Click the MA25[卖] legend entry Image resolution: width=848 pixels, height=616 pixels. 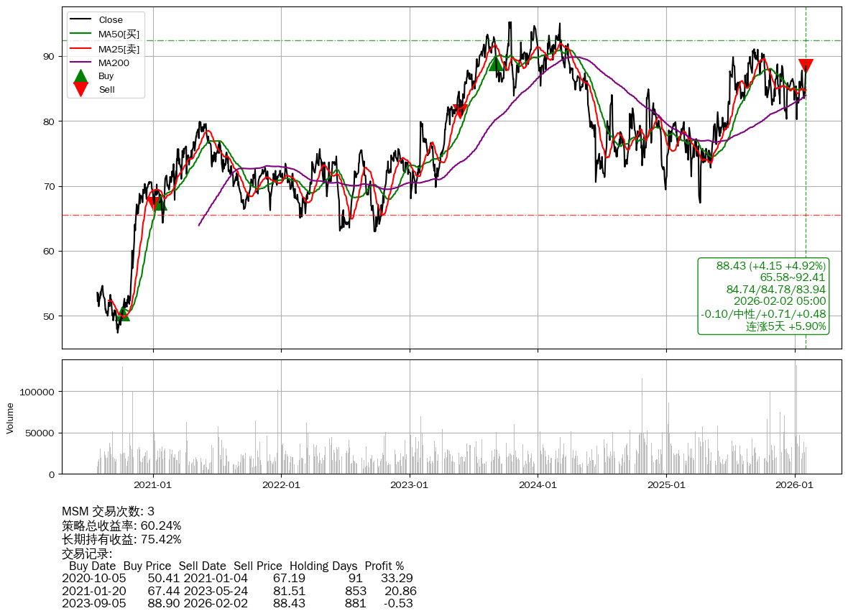[119, 49]
